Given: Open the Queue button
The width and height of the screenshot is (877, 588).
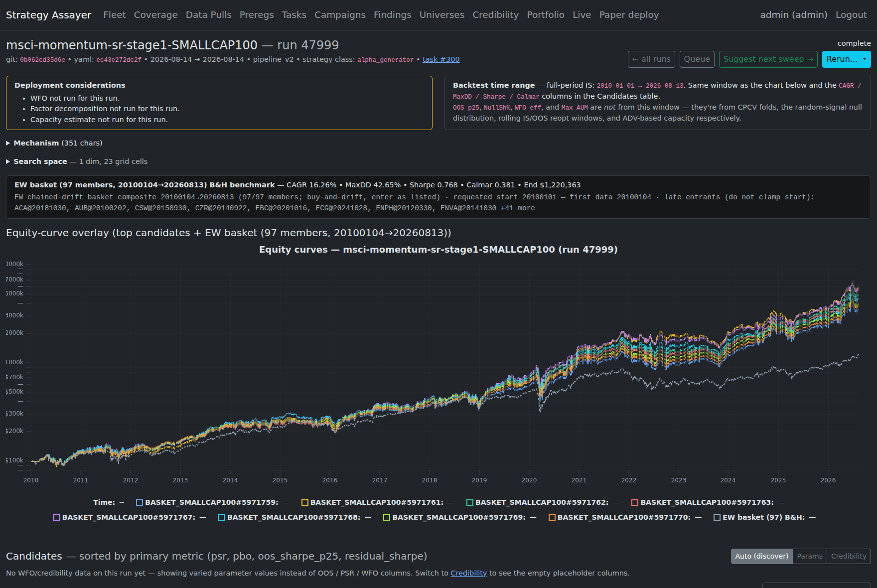Looking at the screenshot, I should point(697,59).
